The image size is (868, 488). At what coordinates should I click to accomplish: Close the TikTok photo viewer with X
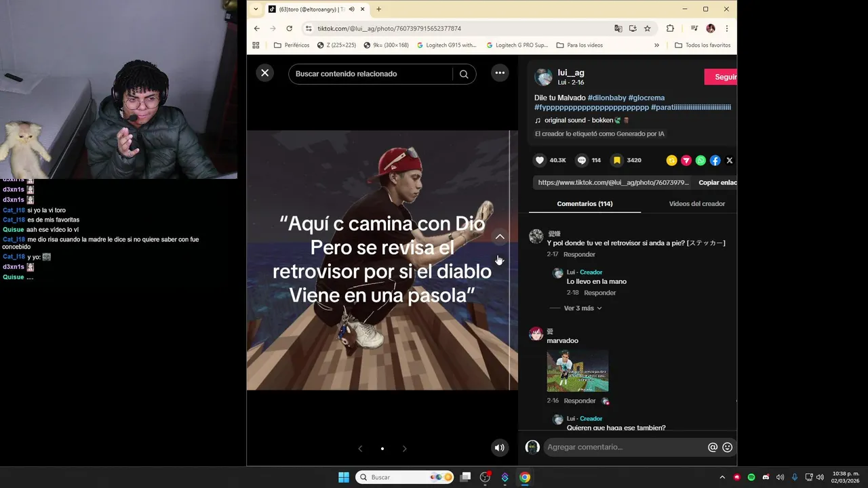pos(265,73)
